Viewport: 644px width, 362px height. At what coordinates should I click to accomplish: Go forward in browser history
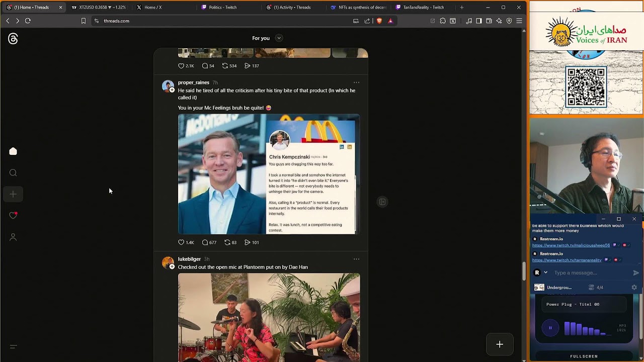pos(18,21)
